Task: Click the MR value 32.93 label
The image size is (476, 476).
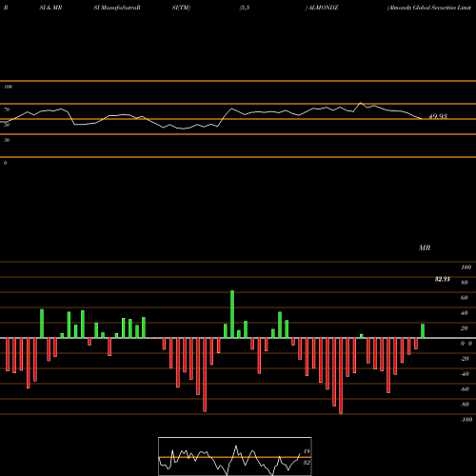Action: (443, 279)
